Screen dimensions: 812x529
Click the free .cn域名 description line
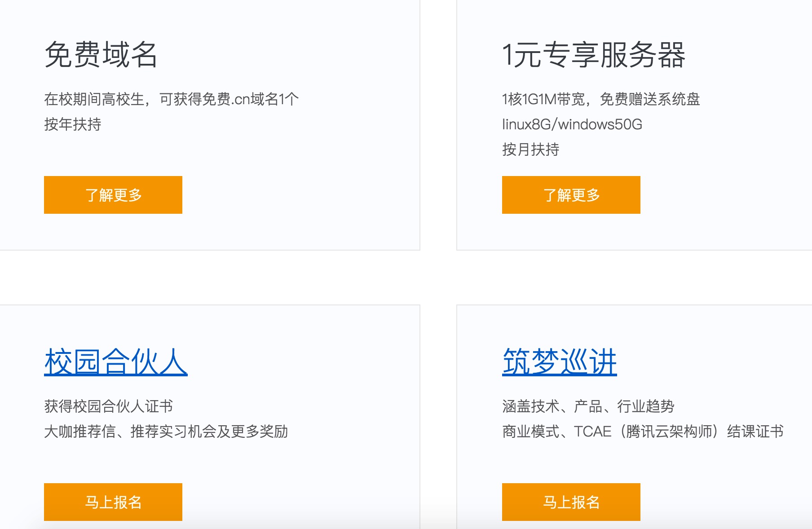171,99
